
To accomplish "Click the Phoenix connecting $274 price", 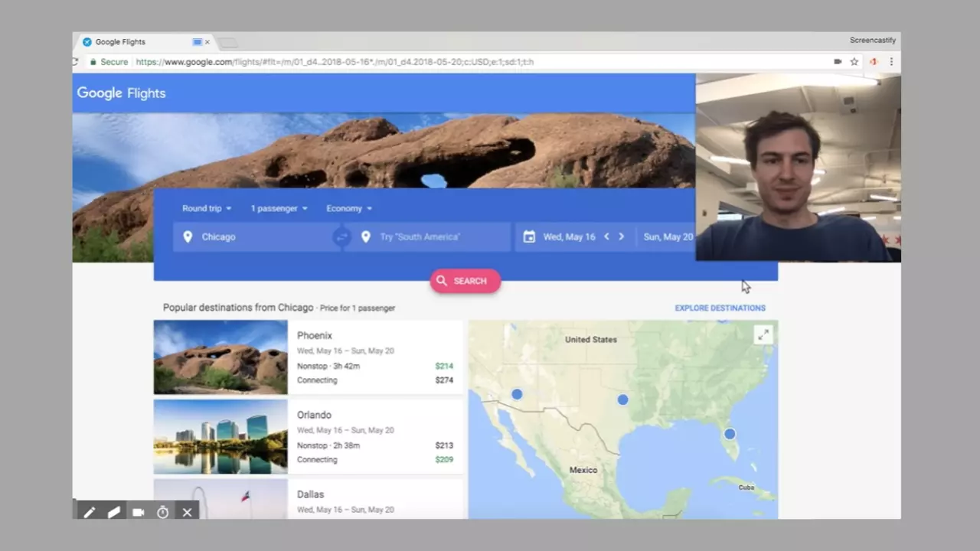I will [x=444, y=380].
